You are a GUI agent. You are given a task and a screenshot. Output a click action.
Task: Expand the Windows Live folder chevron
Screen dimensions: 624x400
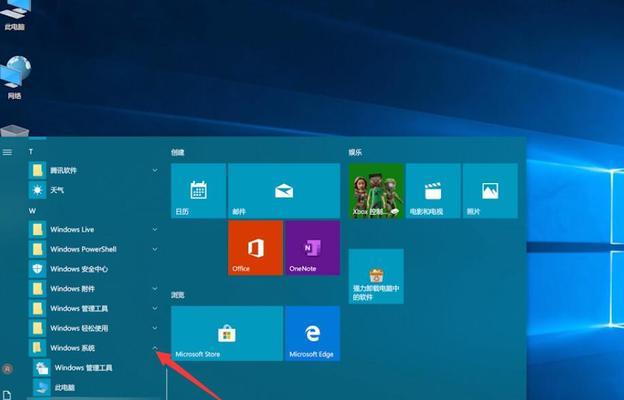(x=155, y=230)
